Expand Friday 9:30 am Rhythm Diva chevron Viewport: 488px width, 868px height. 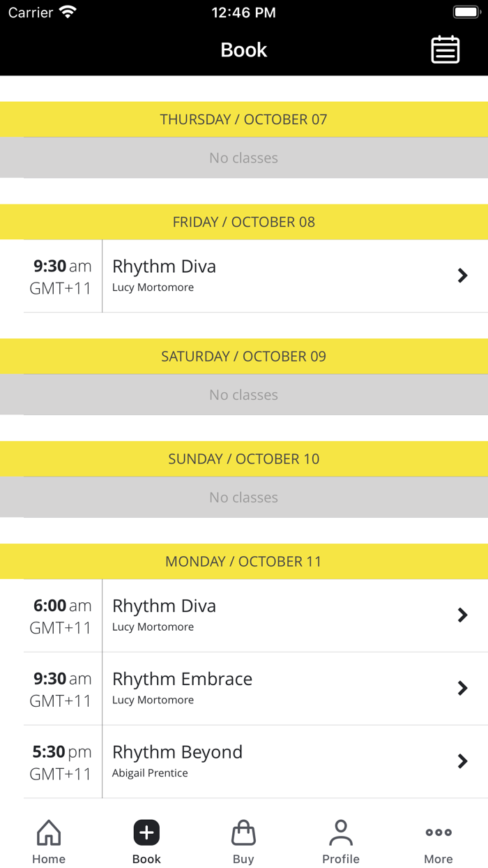[x=462, y=276]
